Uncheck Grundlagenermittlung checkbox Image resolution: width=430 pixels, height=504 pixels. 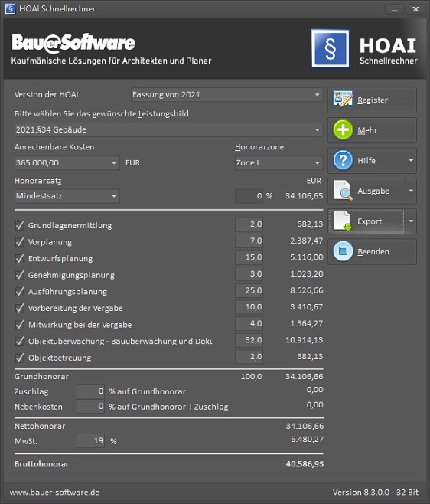point(20,225)
